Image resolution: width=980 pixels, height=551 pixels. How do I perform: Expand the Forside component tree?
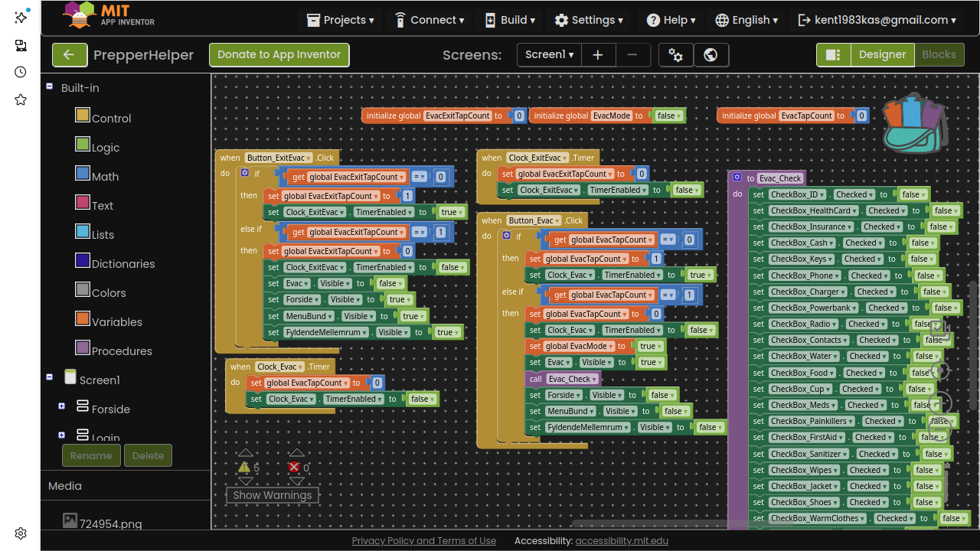point(61,406)
